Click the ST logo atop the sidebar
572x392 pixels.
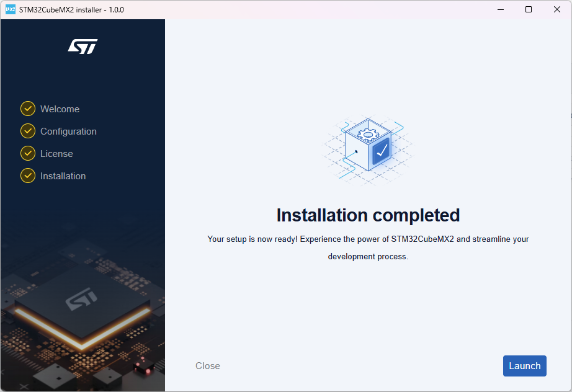pos(83,47)
